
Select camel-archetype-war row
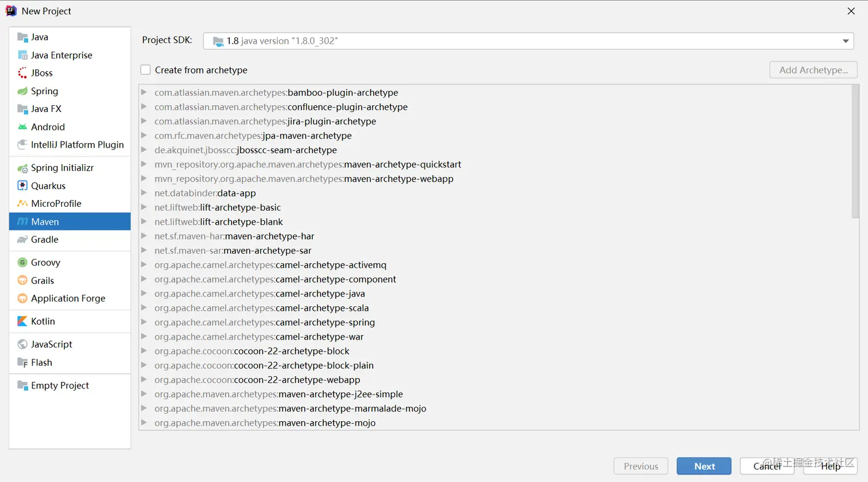495,337
